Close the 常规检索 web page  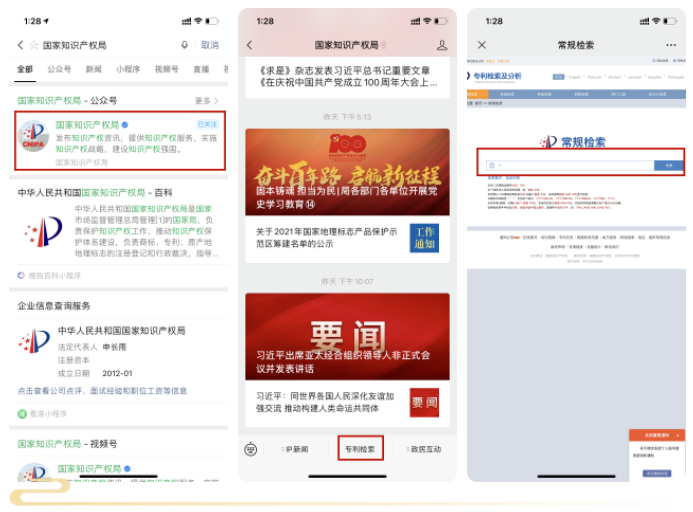[482, 45]
